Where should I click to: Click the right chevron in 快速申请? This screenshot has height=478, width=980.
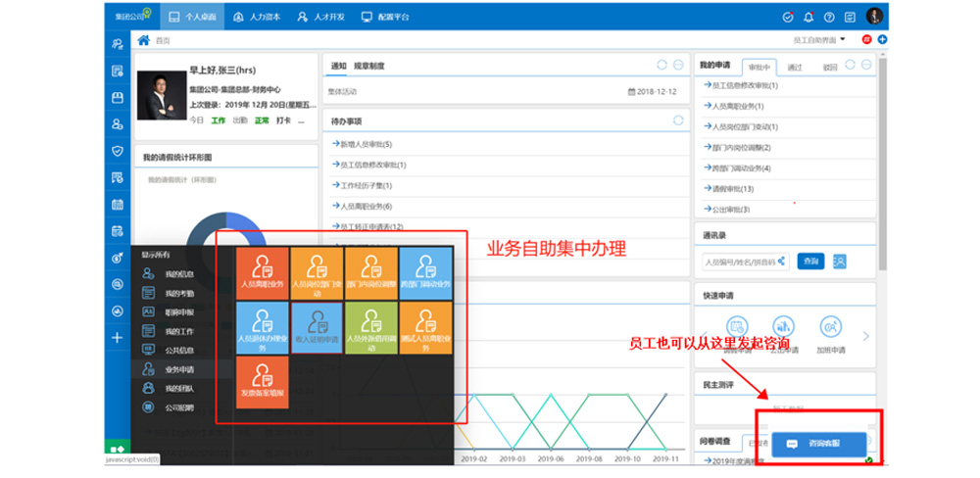point(865,336)
